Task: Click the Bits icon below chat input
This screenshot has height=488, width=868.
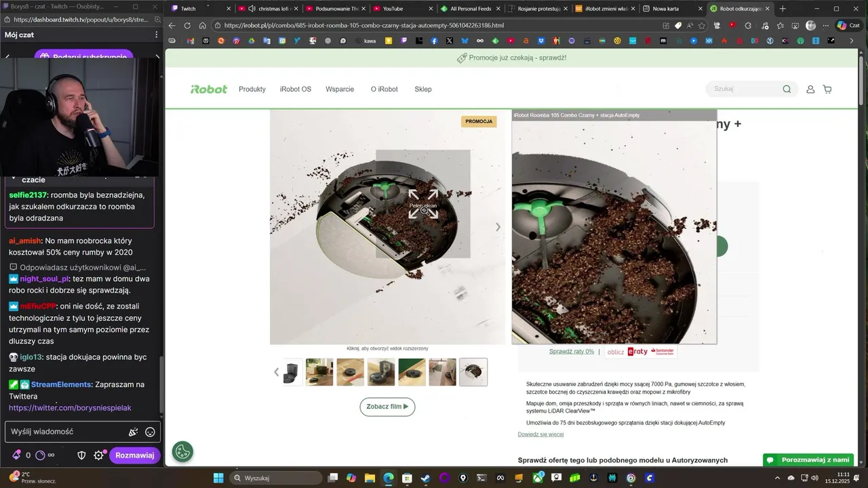Action: pyautogui.click(x=16, y=455)
